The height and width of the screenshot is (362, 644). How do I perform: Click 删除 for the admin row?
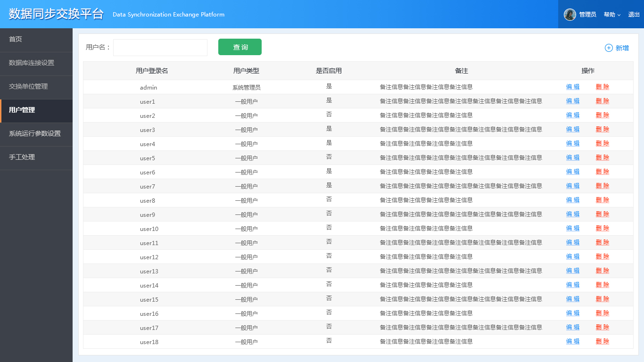click(x=603, y=87)
